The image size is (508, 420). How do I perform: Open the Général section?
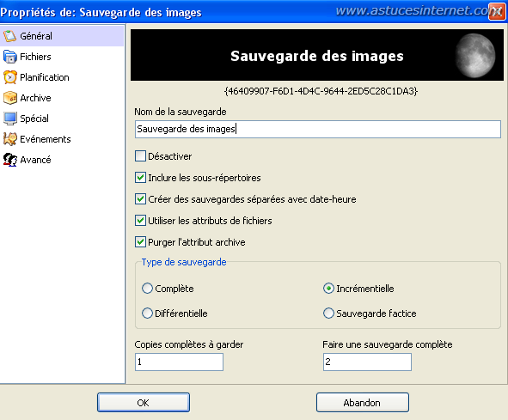tap(62, 36)
